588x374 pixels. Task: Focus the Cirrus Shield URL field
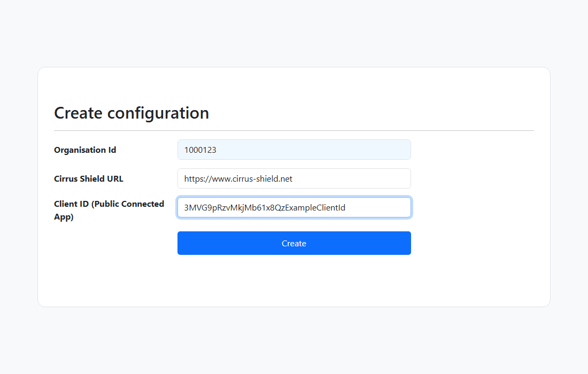coord(294,178)
